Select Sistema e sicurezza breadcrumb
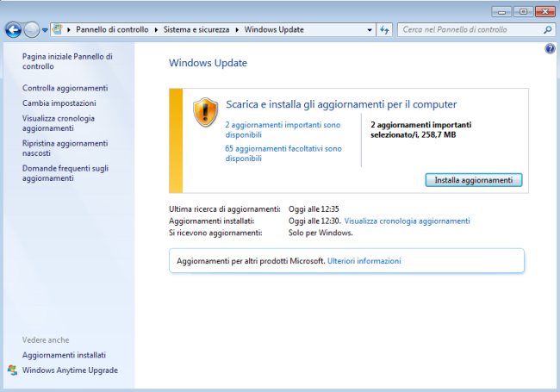 196,29
